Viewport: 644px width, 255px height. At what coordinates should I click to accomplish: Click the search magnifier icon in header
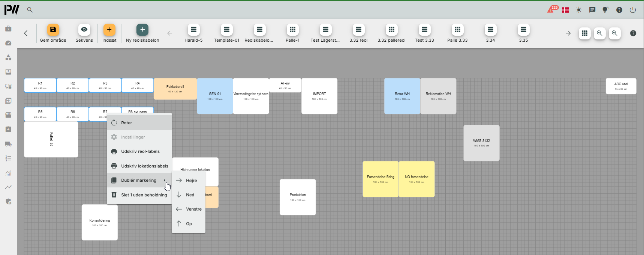(30, 10)
